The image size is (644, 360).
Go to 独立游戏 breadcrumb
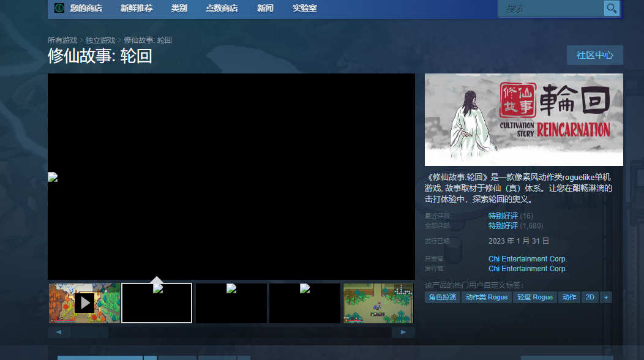point(100,40)
